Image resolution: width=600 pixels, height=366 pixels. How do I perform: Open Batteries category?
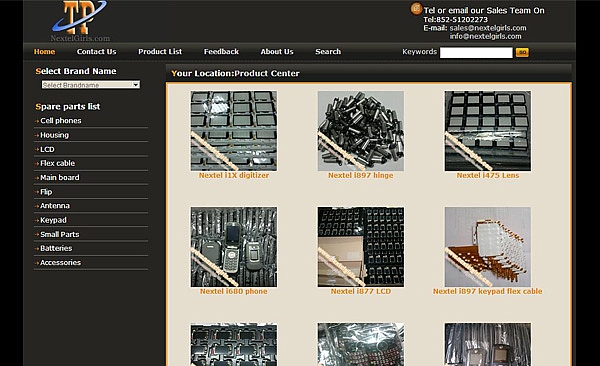point(56,248)
